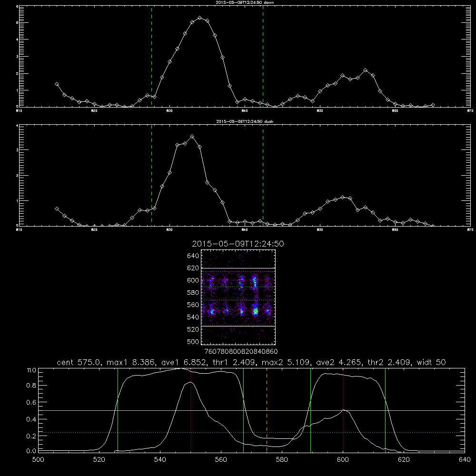Click the left green dashed line in the dusk plot

pos(151,175)
